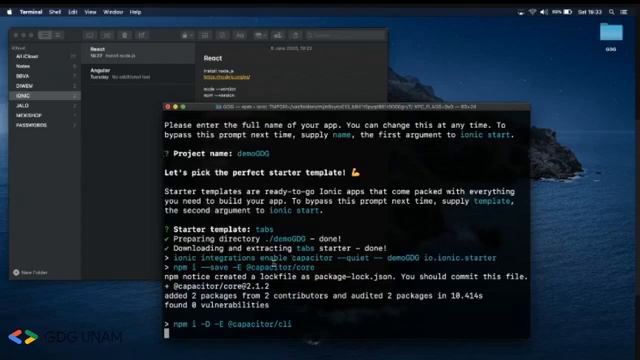
Task: Click the menu bar clock
Action: tap(590, 12)
